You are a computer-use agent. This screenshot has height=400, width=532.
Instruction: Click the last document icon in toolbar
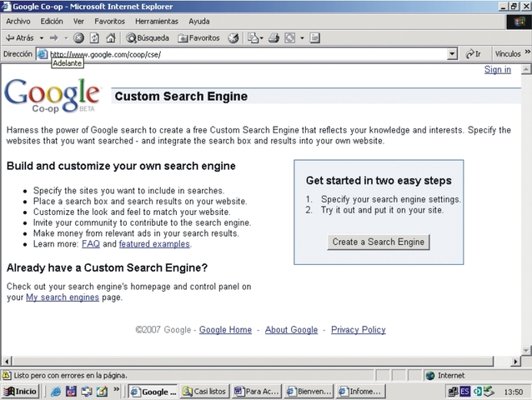pyautogui.click(x=314, y=38)
